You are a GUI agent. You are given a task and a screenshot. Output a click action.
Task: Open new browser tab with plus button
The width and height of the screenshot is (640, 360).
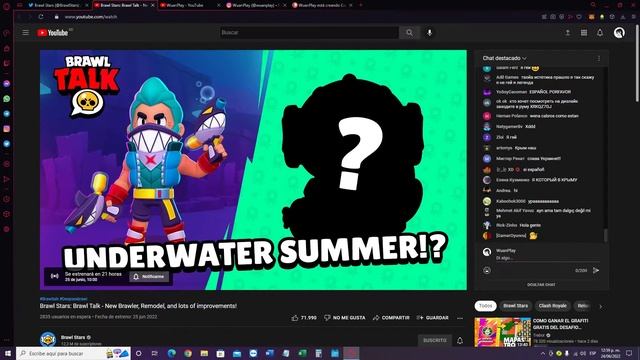point(361,5)
